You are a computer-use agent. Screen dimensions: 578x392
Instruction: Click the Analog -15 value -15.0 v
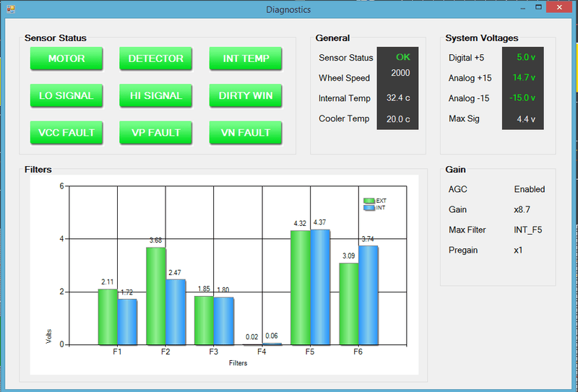(x=522, y=98)
